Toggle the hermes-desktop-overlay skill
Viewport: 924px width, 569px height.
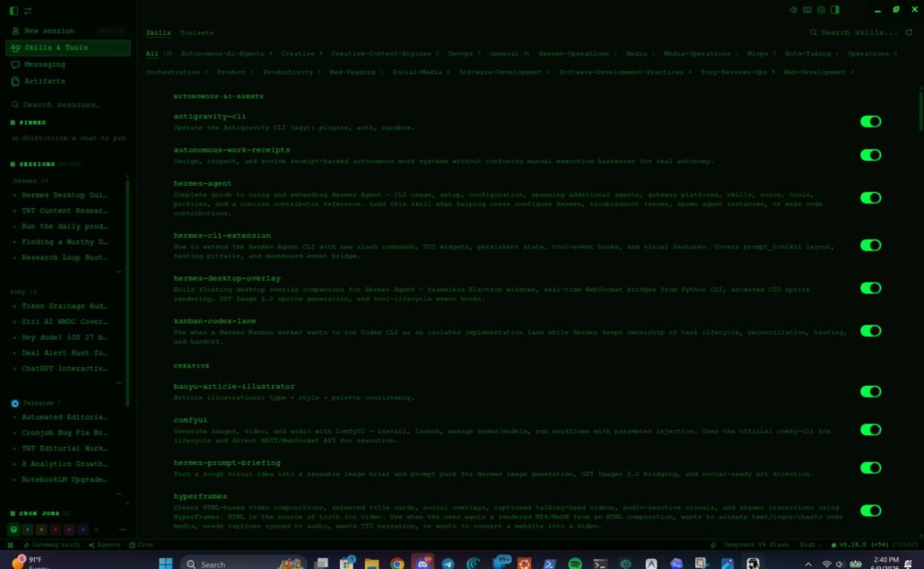(870, 288)
